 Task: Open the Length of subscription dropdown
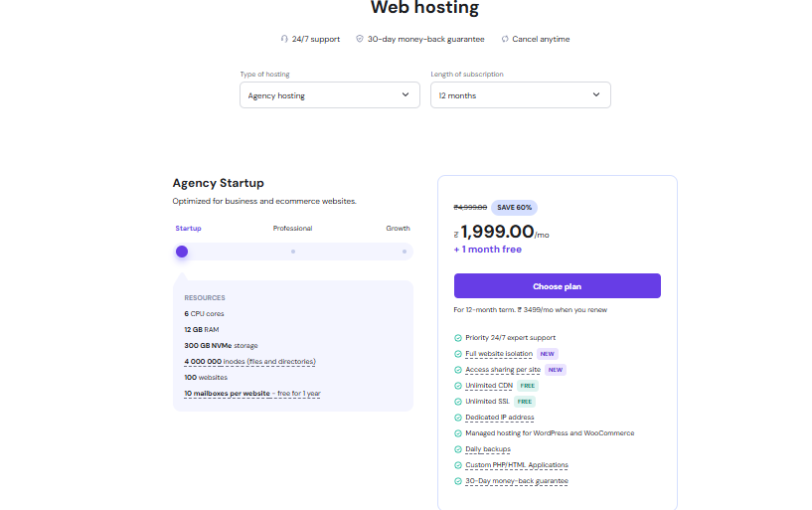coord(520,95)
